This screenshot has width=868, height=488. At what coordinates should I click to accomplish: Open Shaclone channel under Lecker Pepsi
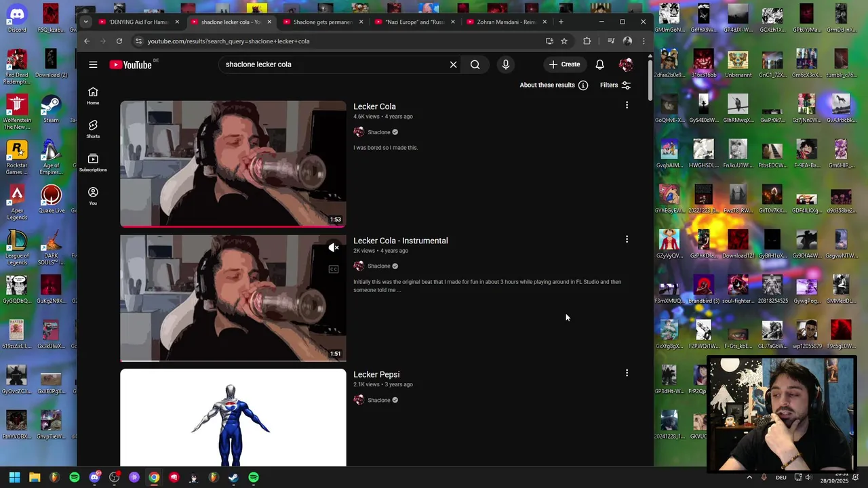tap(378, 401)
